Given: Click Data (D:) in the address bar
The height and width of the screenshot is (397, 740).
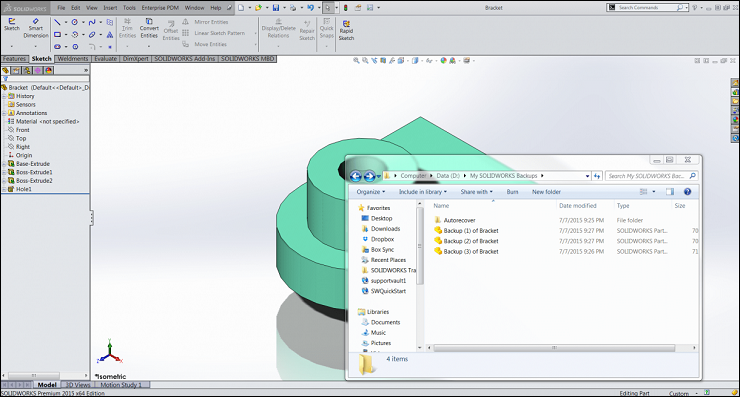Looking at the screenshot, I should tap(448, 176).
